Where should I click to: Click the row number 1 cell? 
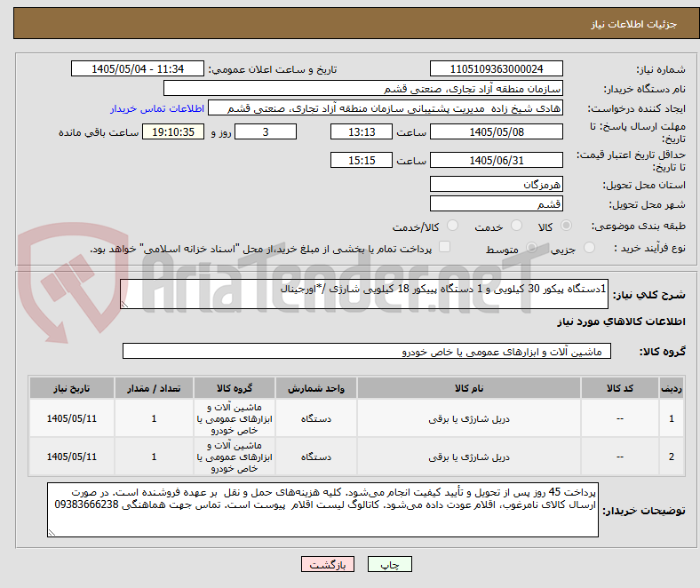click(672, 418)
